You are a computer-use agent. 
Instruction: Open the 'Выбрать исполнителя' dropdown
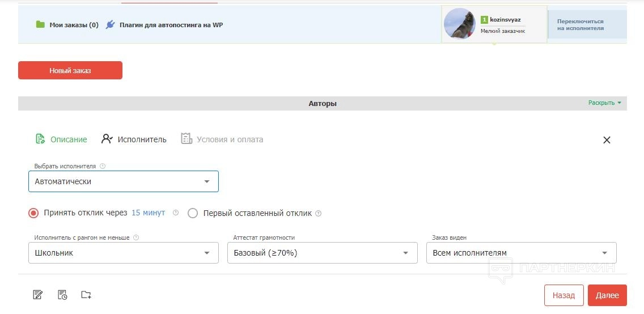tap(124, 181)
